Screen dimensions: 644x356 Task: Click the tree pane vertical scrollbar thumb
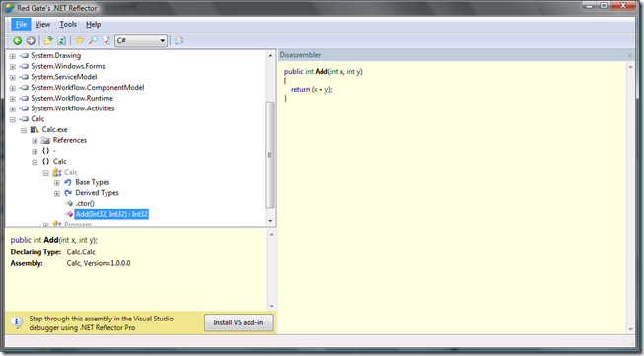270,155
